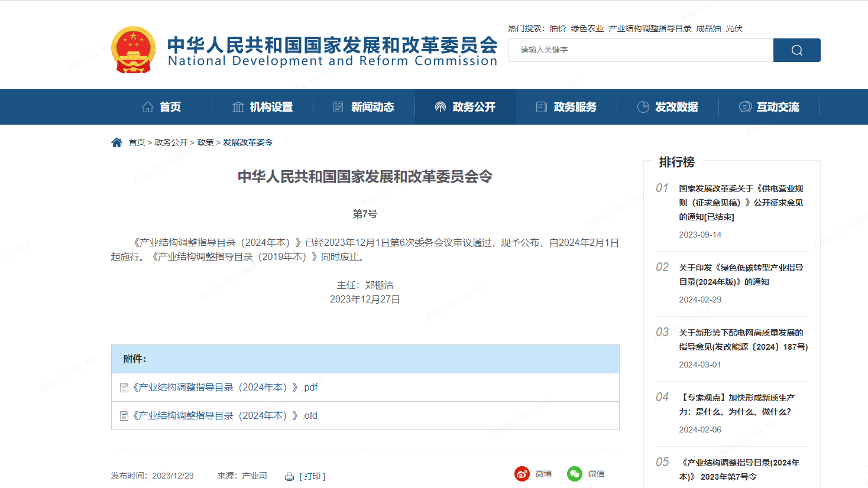Screen dimensions: 868x488
Task: Open the 机构设置 navigation menu
Action: click(263, 107)
